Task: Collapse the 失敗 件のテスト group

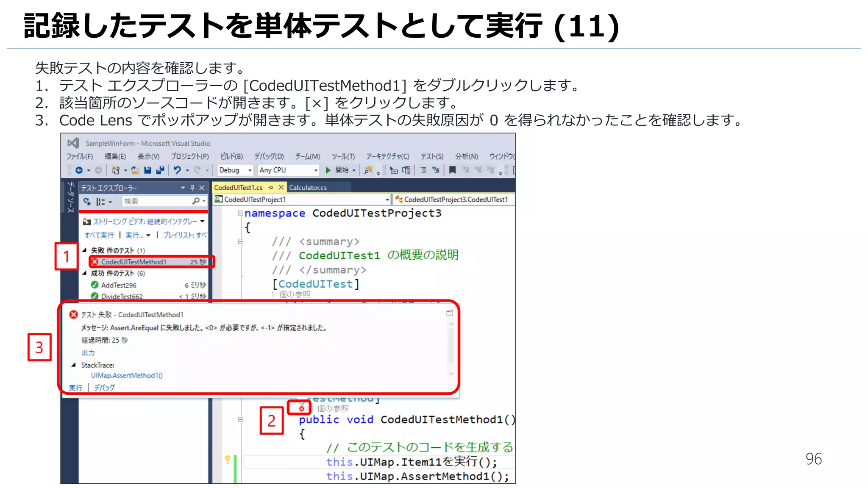Action: point(84,250)
